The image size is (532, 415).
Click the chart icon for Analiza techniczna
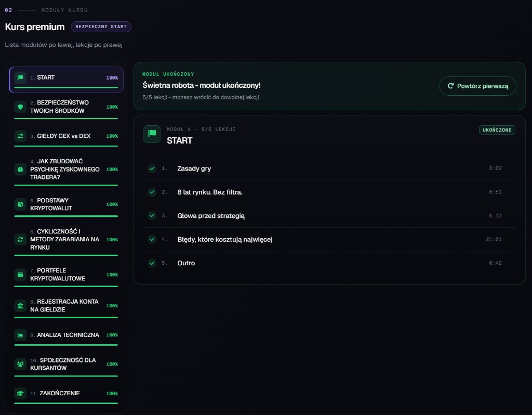coord(20,335)
